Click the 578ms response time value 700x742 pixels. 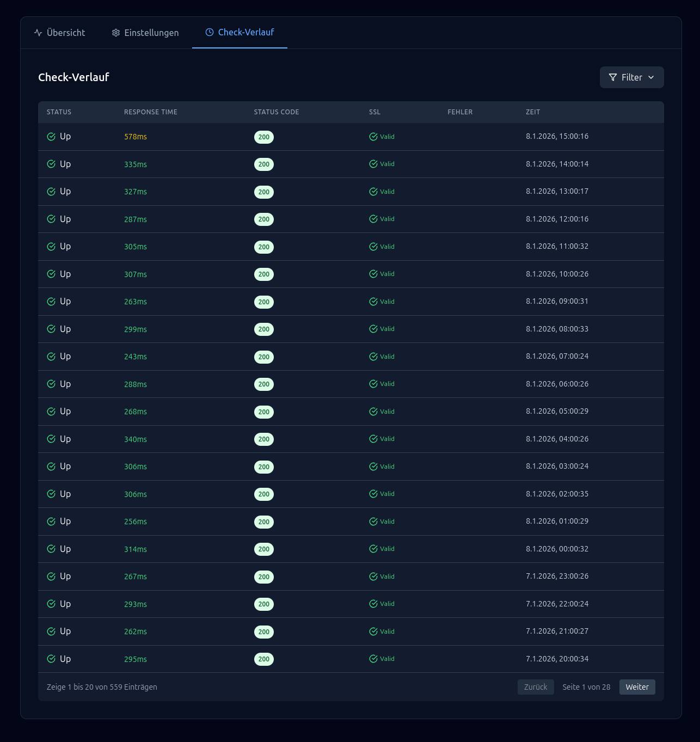pyautogui.click(x=136, y=137)
